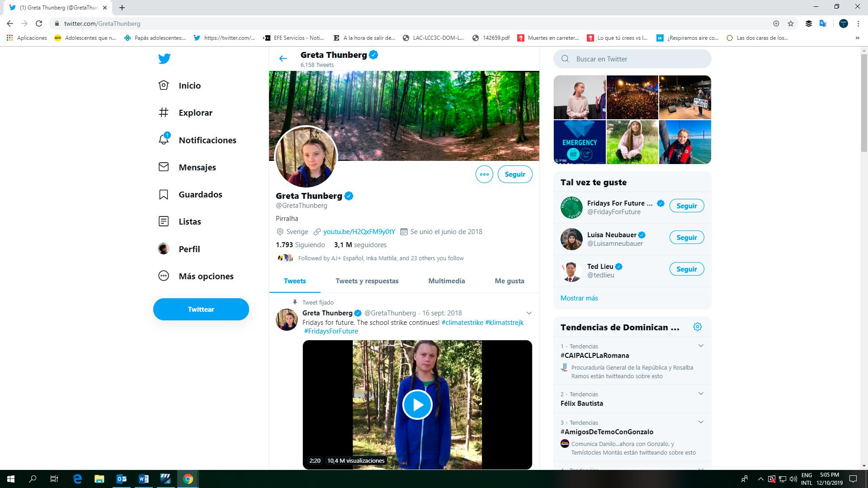Open Guardados bookmark icon
Viewport: 868px width, 488px height.
coord(164,194)
